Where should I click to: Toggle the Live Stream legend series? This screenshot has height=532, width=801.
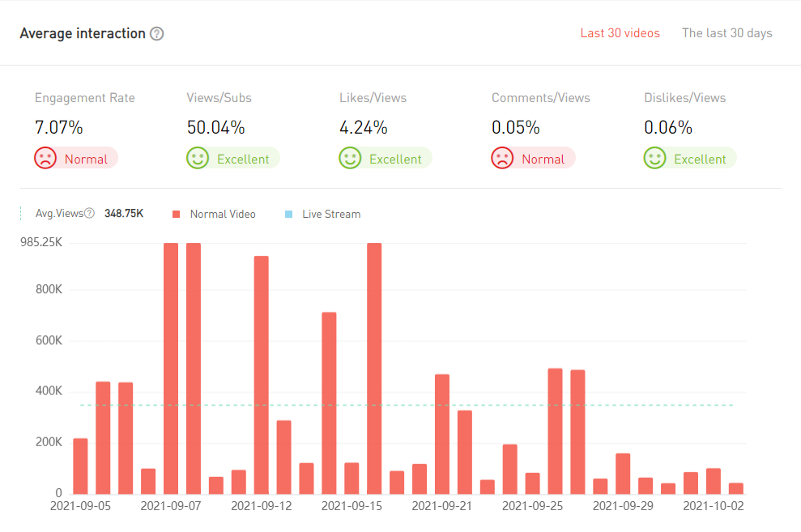330,215
